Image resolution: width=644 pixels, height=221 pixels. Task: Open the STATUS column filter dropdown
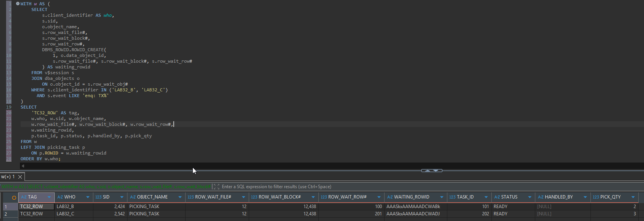coord(529,197)
